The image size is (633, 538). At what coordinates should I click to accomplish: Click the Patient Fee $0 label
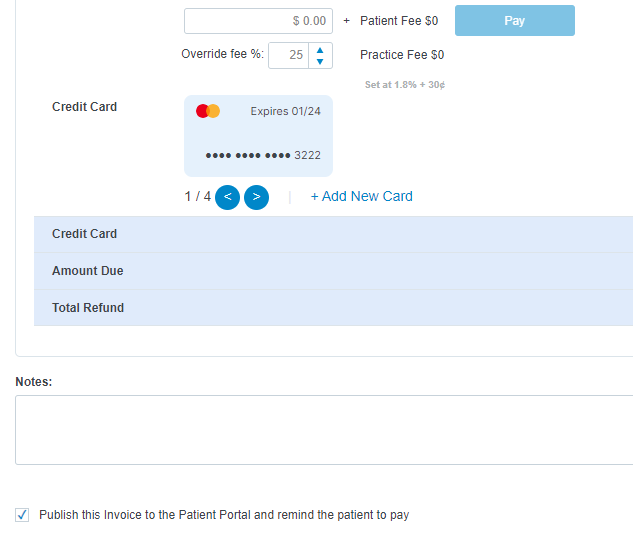(399, 21)
